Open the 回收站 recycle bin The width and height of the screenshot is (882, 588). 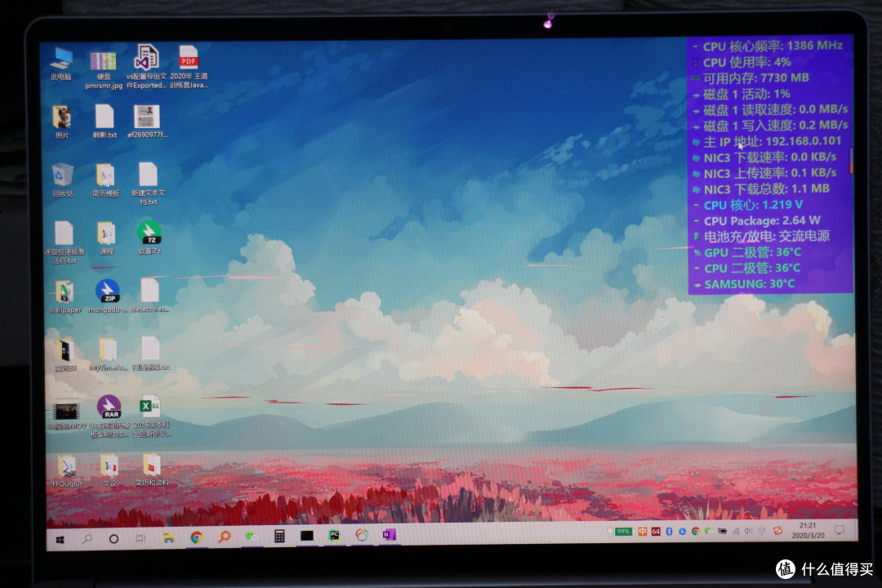coord(63,180)
